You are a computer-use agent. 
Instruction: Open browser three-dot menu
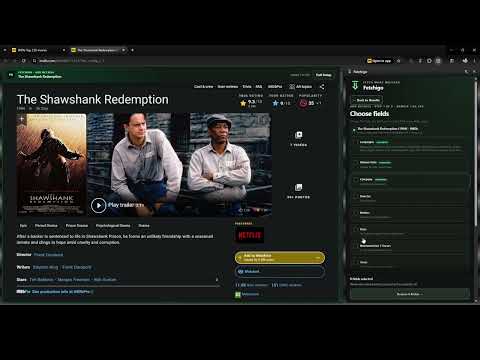pos(474,61)
